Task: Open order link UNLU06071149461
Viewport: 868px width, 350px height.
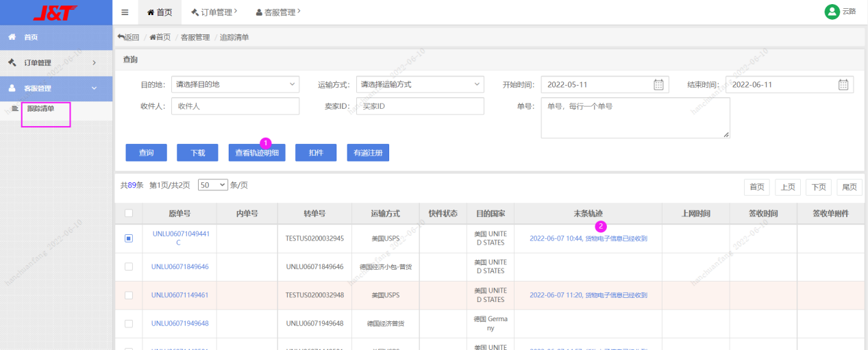Action: pyautogui.click(x=179, y=295)
